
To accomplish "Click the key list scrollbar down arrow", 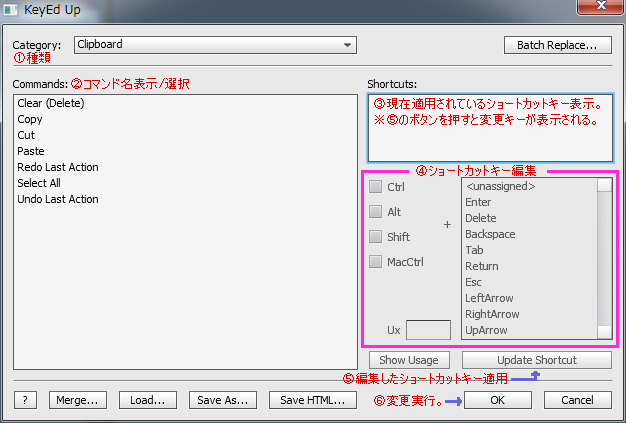I will click(604, 332).
